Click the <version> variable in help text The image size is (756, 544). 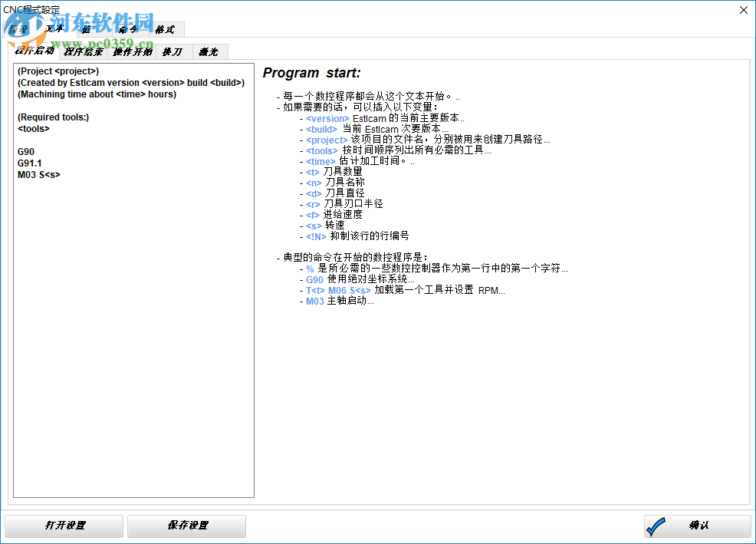point(327,119)
